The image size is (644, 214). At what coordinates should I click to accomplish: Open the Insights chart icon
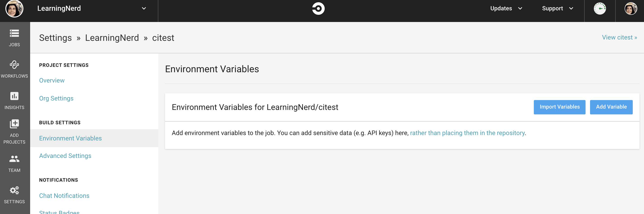pyautogui.click(x=14, y=96)
